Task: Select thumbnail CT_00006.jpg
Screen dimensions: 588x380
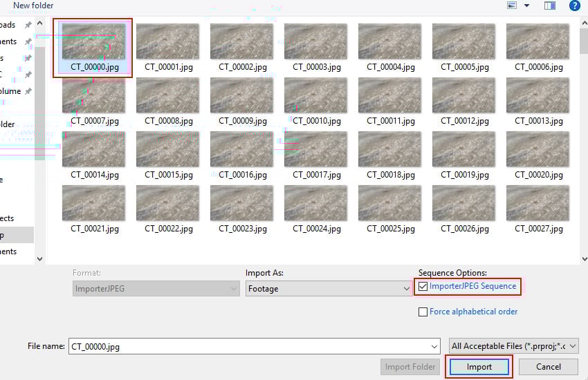Action: tap(538, 41)
